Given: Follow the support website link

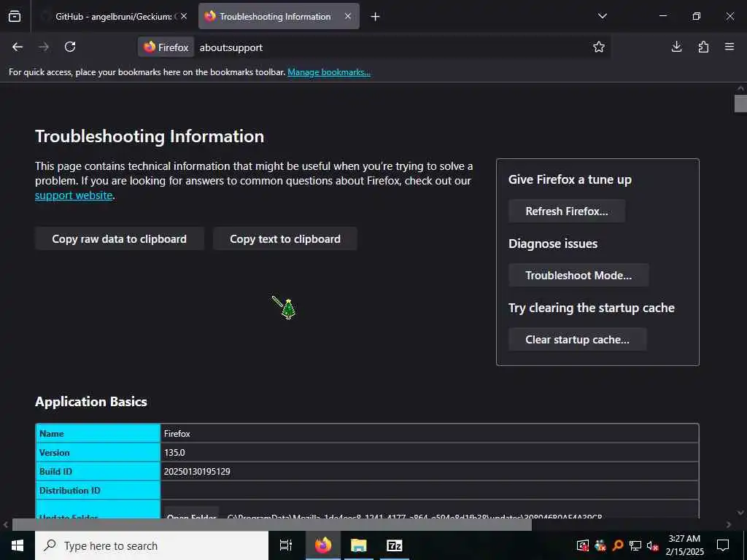Looking at the screenshot, I should click(x=74, y=195).
